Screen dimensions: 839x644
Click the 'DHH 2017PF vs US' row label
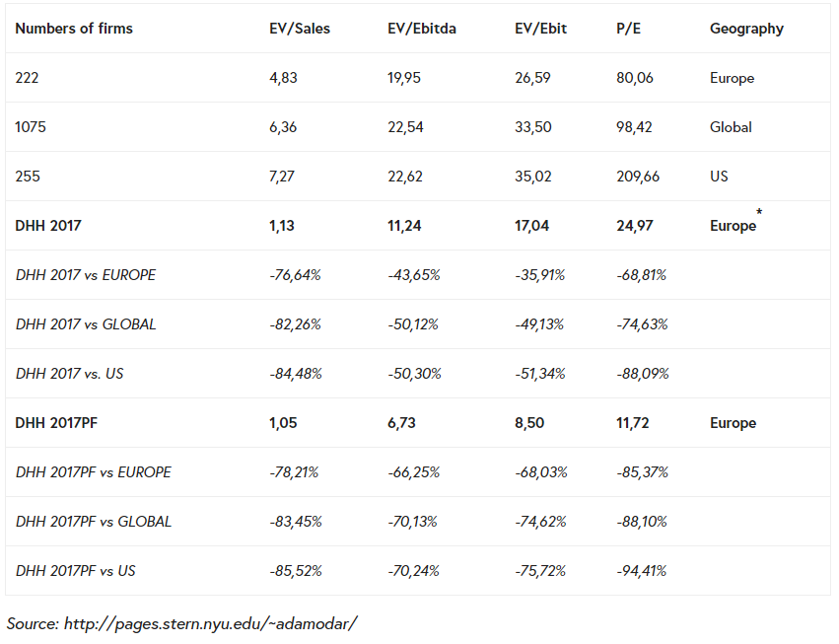[x=76, y=571]
